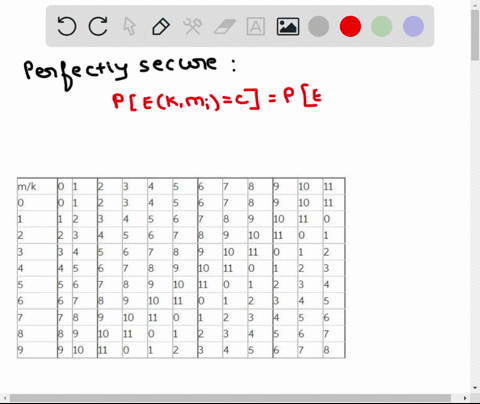This screenshot has width=480, height=404.
Task: Choose the lavender color swatch
Action: pyautogui.click(x=413, y=26)
